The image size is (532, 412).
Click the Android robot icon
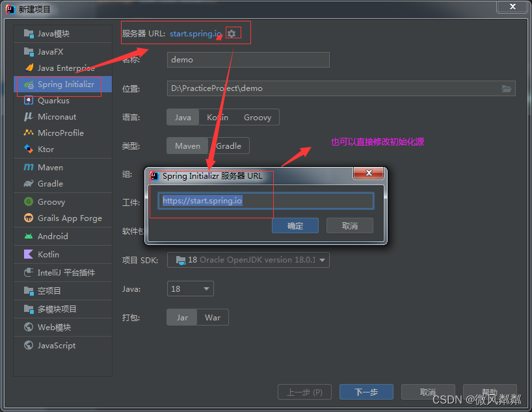[x=29, y=236]
